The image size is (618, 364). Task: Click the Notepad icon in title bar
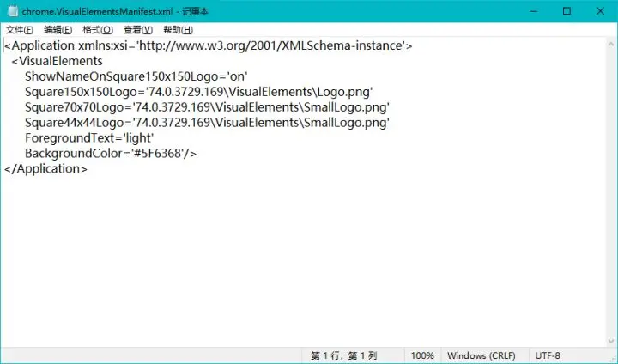[x=13, y=11]
